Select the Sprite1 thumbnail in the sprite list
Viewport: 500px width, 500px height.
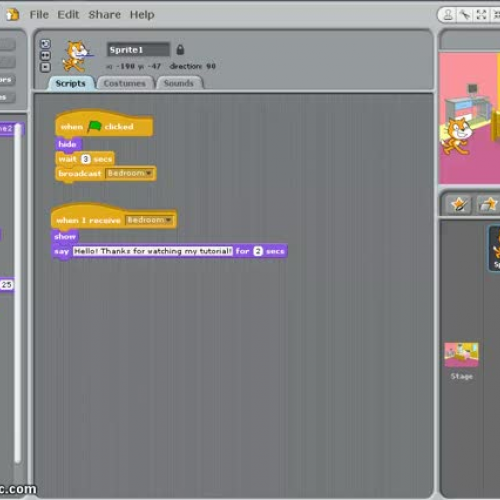495,248
